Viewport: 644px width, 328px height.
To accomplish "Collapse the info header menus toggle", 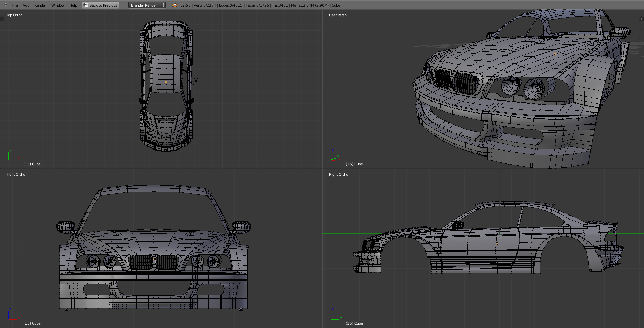I will tap(6, 5).
